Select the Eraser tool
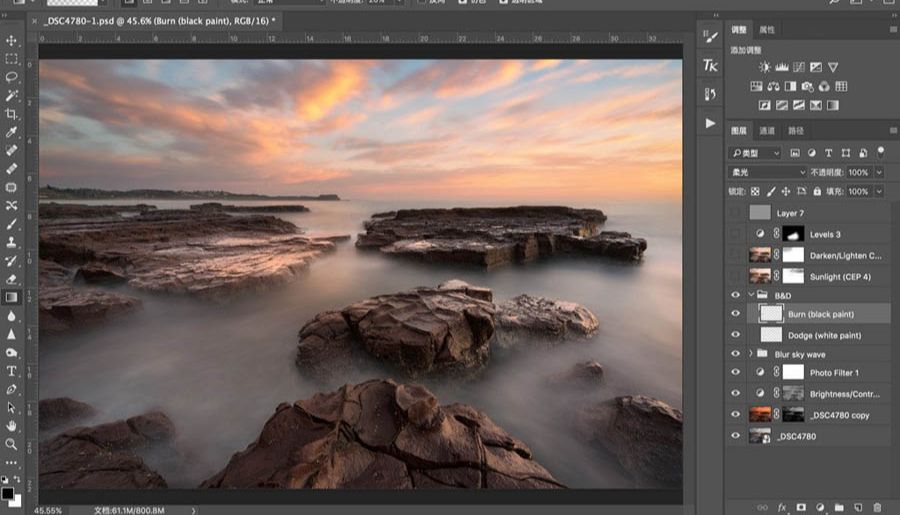The height and width of the screenshot is (515, 900). 11,279
